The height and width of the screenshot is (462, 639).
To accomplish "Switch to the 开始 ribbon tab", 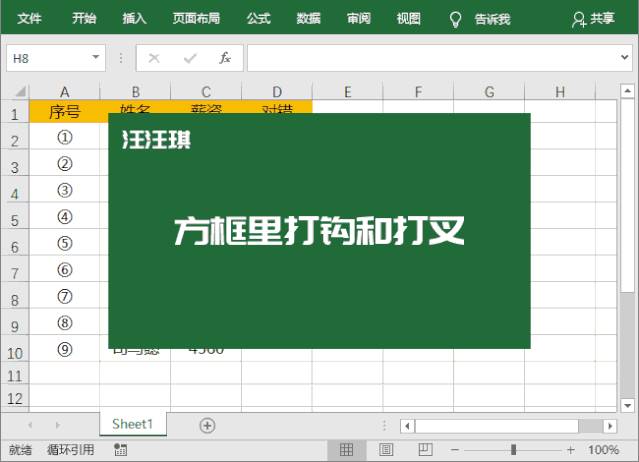I will (84, 18).
